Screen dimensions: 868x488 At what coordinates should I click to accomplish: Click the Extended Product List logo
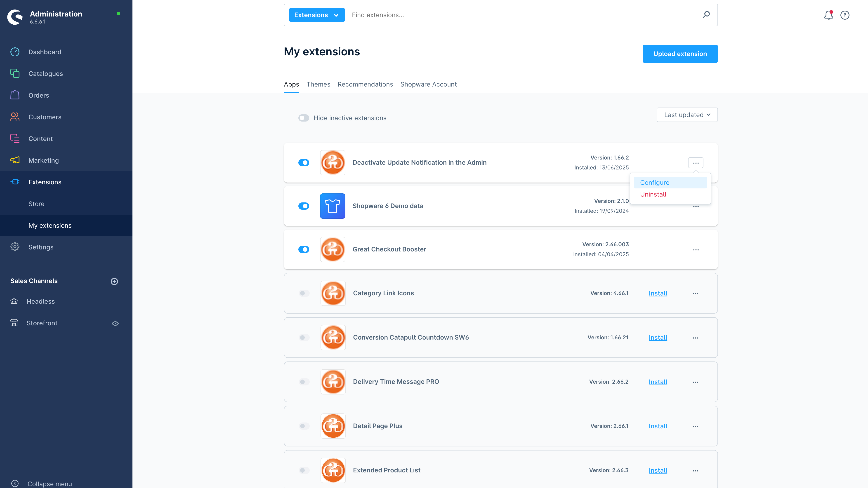coord(333,470)
